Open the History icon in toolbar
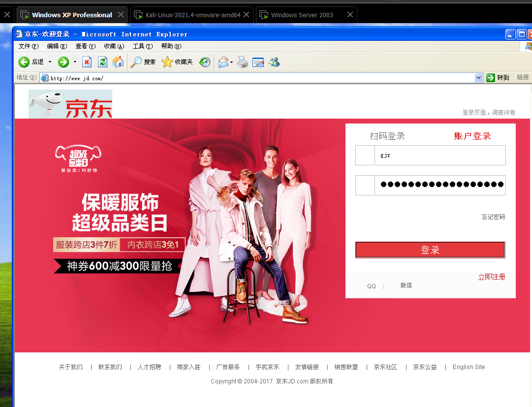This screenshot has height=407, width=532. (x=205, y=62)
